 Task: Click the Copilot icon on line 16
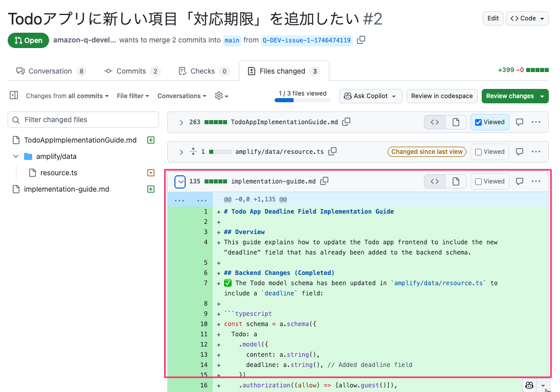pyautogui.click(x=529, y=385)
